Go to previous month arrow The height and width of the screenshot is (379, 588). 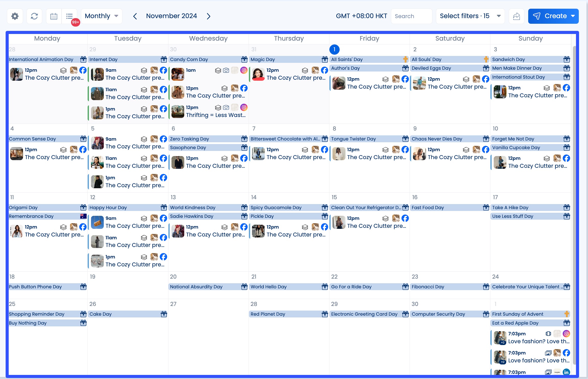coord(135,16)
